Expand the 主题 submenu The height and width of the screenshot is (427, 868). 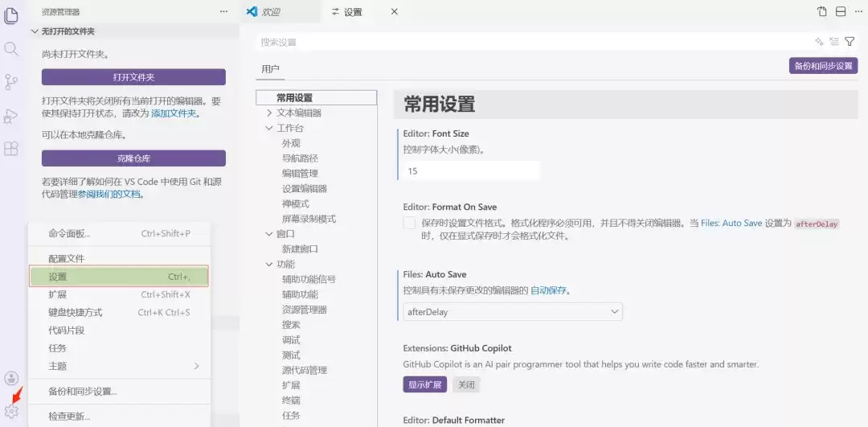pyautogui.click(x=196, y=366)
